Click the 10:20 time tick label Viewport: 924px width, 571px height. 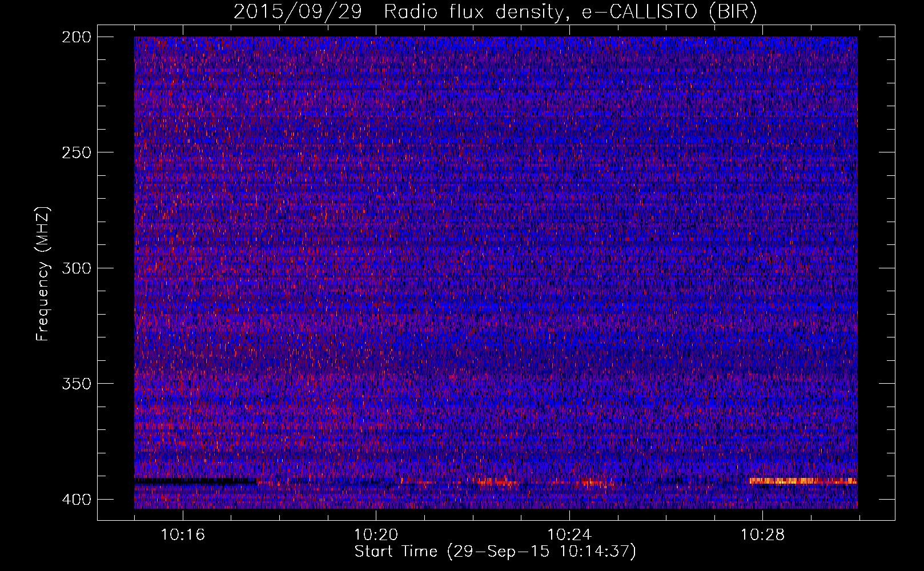(x=376, y=534)
